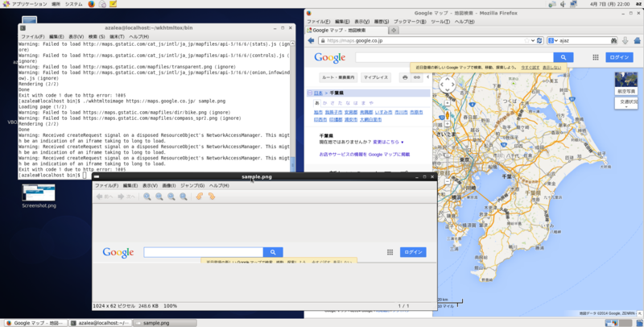
Task: Launch Firefox from top panel
Action: pos(91,4)
